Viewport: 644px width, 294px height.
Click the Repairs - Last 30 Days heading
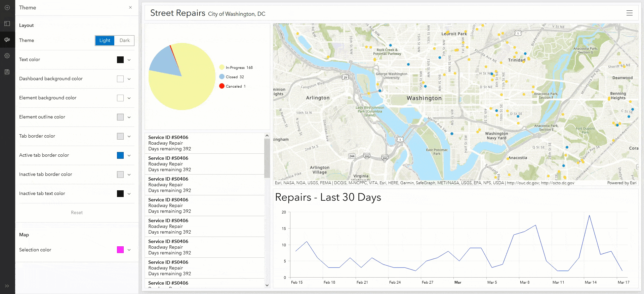pos(328,197)
